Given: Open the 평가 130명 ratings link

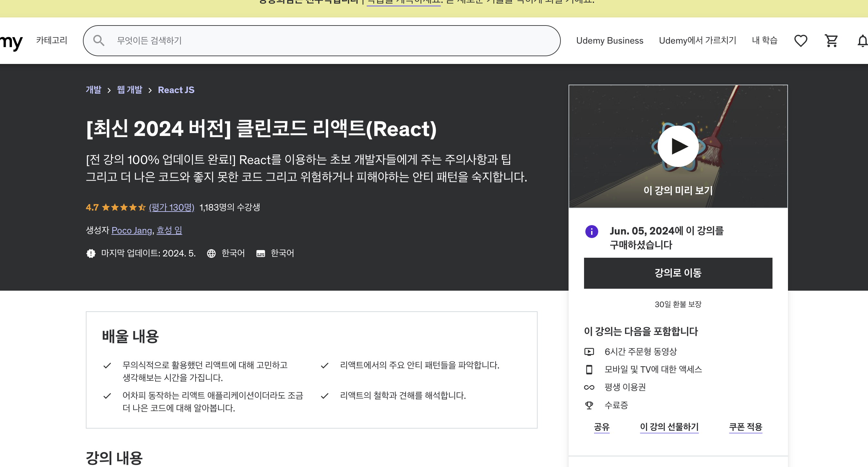Looking at the screenshot, I should click(172, 207).
